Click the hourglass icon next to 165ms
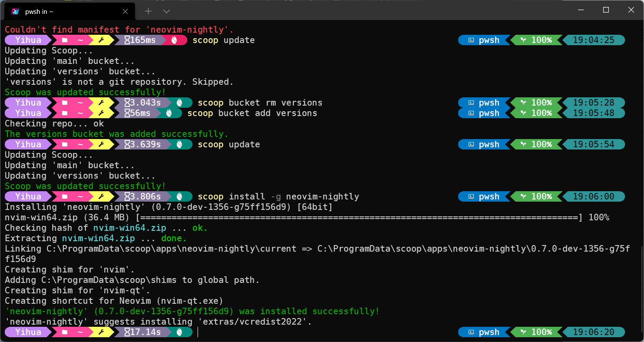 pyautogui.click(x=127, y=40)
